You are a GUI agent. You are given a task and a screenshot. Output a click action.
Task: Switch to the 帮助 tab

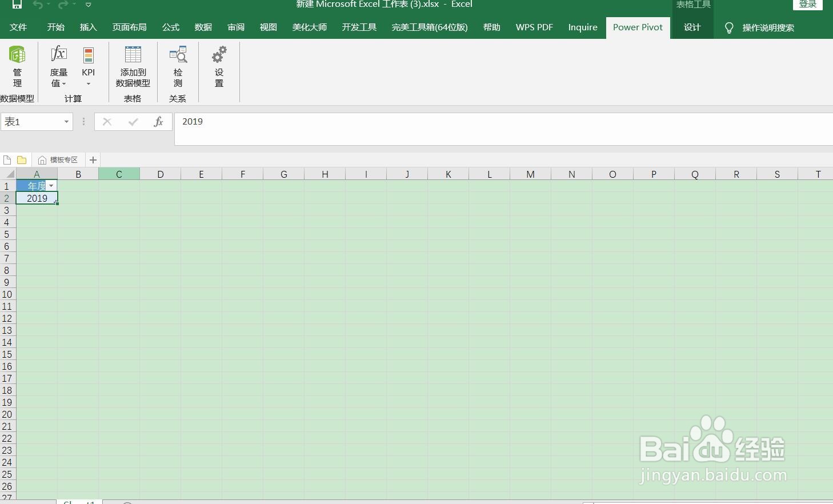pos(492,27)
